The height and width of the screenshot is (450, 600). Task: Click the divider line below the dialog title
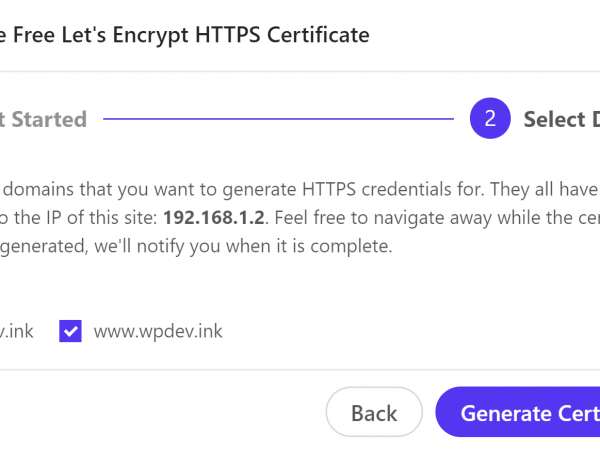pyautogui.click(x=300, y=71)
